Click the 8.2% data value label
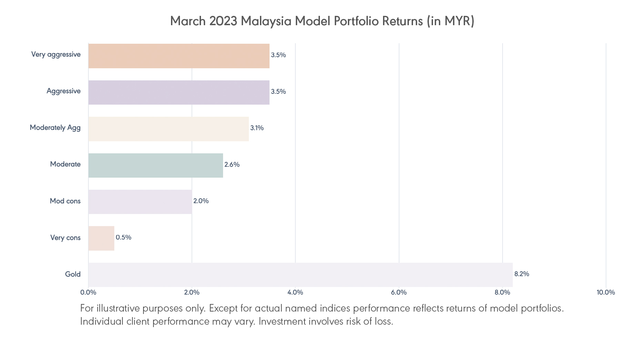The width and height of the screenshot is (644, 344). (521, 274)
